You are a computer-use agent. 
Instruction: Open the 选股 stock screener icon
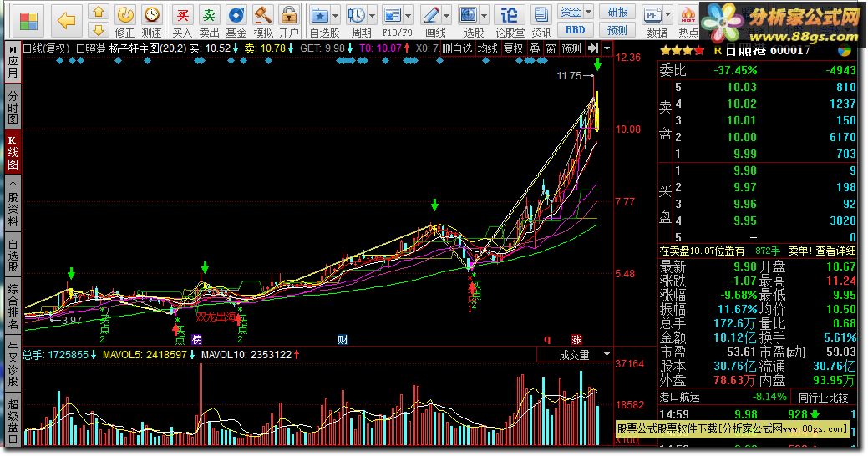point(469,16)
